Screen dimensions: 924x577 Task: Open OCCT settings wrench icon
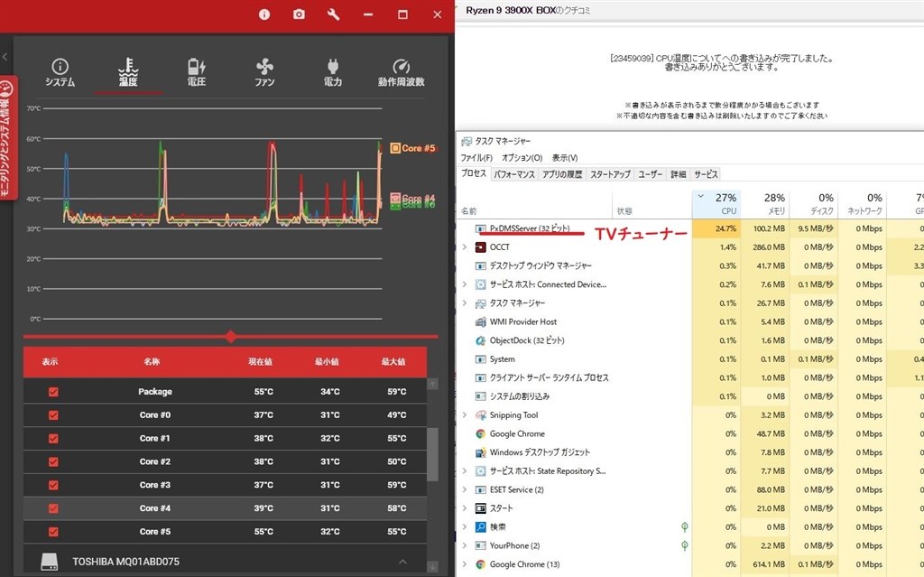click(x=334, y=14)
